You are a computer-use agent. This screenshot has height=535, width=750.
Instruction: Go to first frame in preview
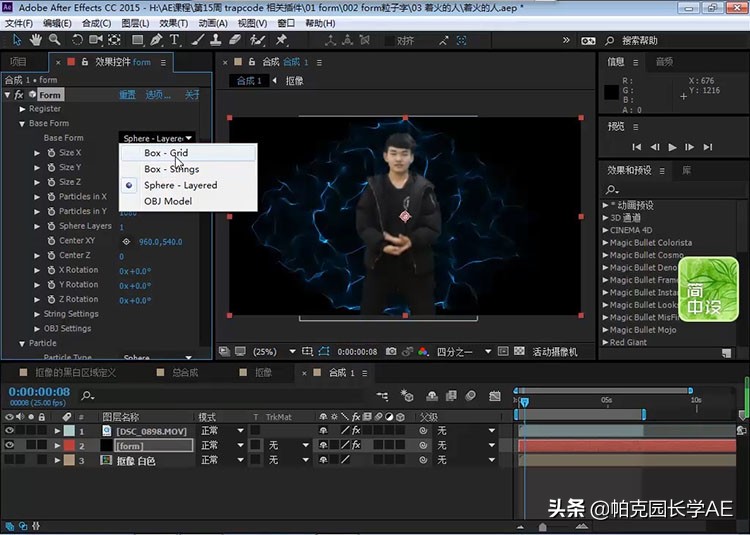coord(637,147)
